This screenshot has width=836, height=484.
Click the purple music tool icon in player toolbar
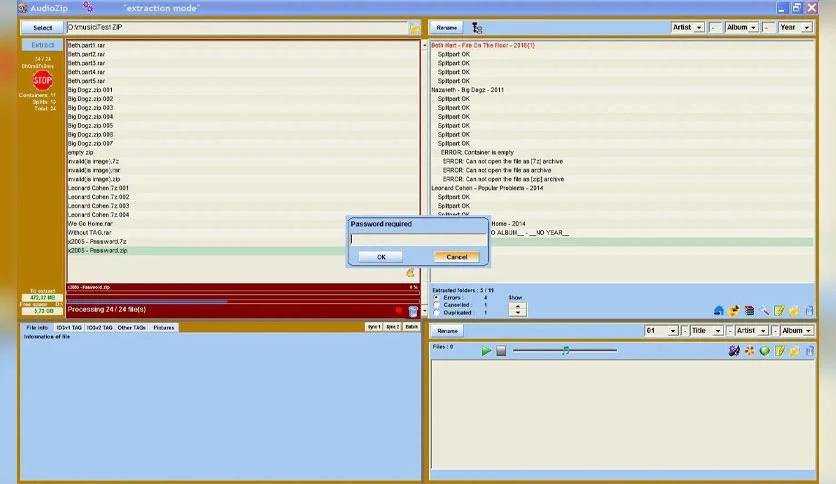point(734,351)
